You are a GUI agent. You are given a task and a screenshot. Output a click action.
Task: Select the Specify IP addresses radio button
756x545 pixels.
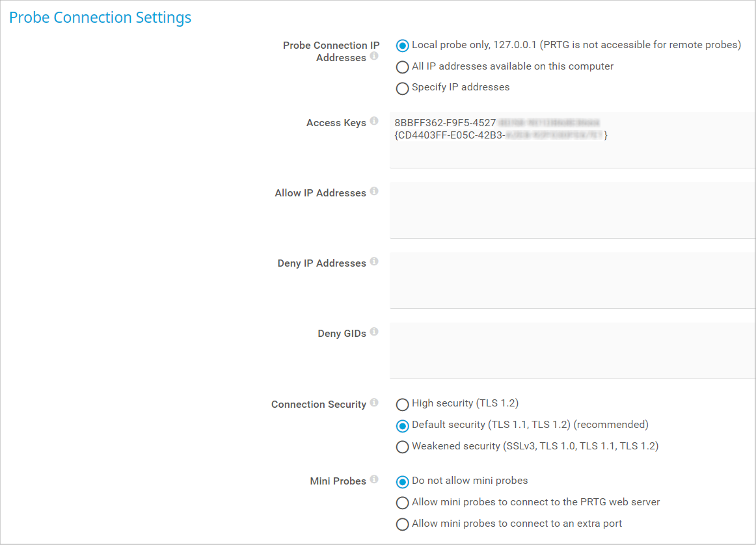click(x=403, y=88)
